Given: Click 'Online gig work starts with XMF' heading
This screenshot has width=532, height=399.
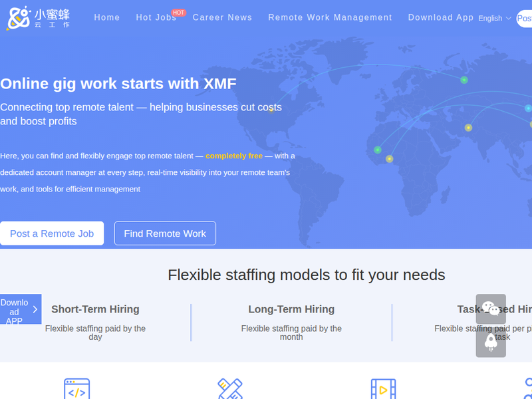Looking at the screenshot, I should click(x=118, y=84).
